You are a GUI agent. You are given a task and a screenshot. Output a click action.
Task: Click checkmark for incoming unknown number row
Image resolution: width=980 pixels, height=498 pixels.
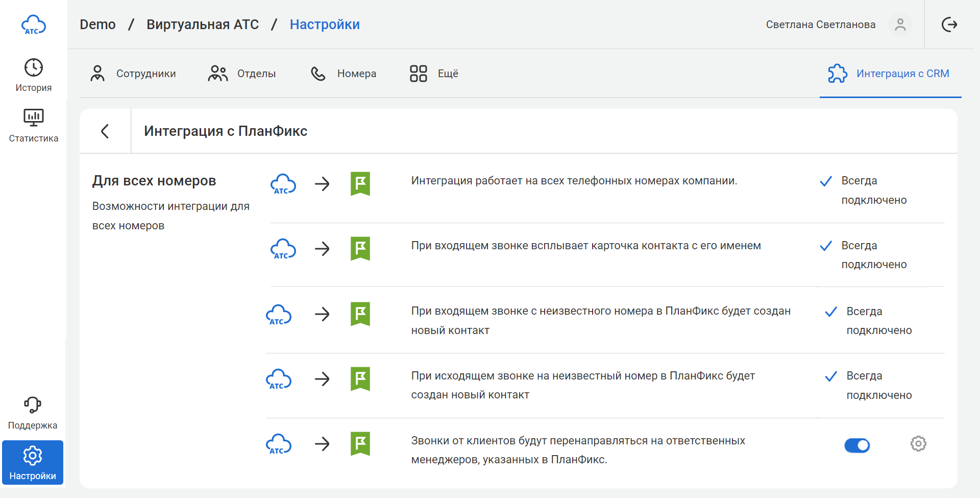[831, 312]
